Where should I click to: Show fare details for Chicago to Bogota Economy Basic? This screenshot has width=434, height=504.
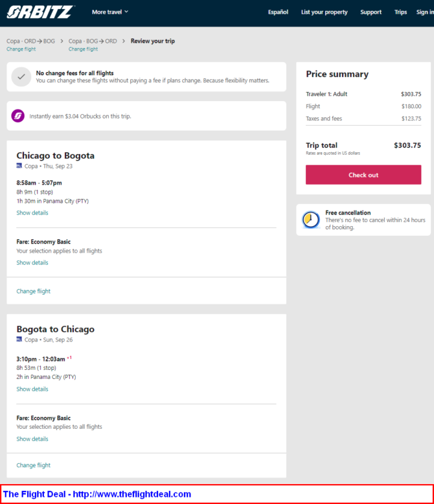(32, 262)
